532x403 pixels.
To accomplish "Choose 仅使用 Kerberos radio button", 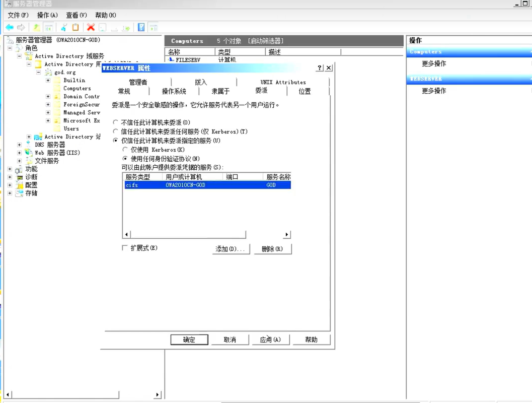I will [x=125, y=150].
